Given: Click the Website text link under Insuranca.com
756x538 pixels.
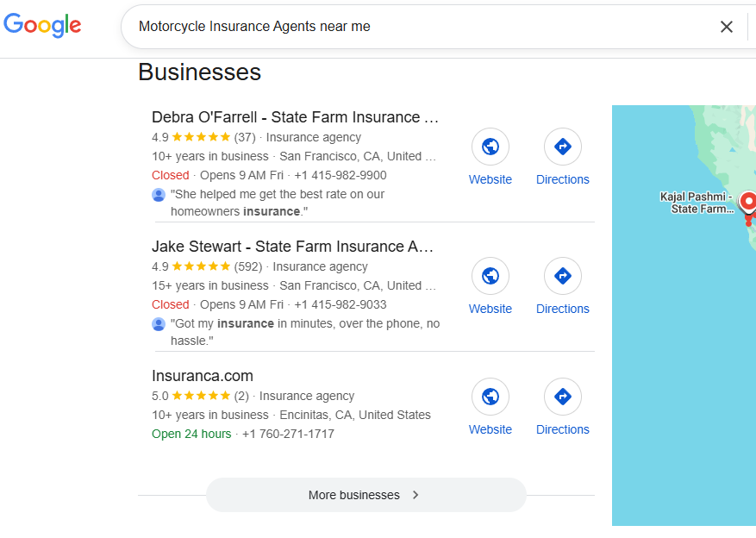Looking at the screenshot, I should 490,429.
